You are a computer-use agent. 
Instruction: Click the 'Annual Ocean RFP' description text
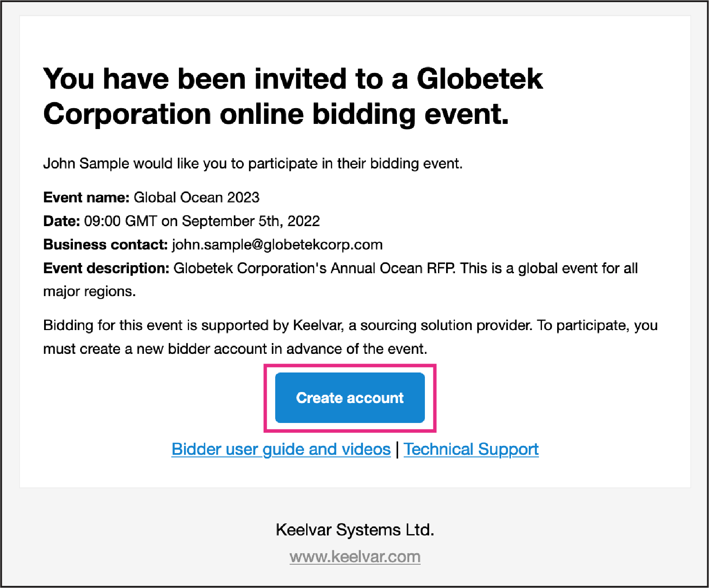pyautogui.click(x=393, y=269)
